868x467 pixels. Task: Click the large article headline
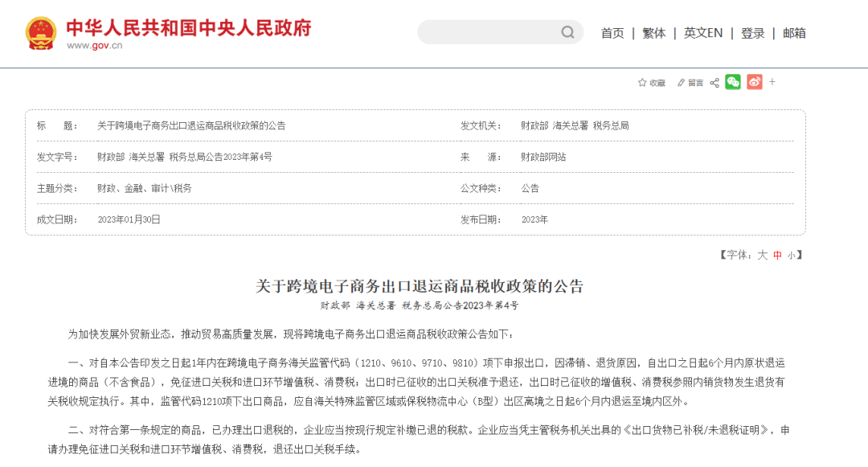click(419, 286)
